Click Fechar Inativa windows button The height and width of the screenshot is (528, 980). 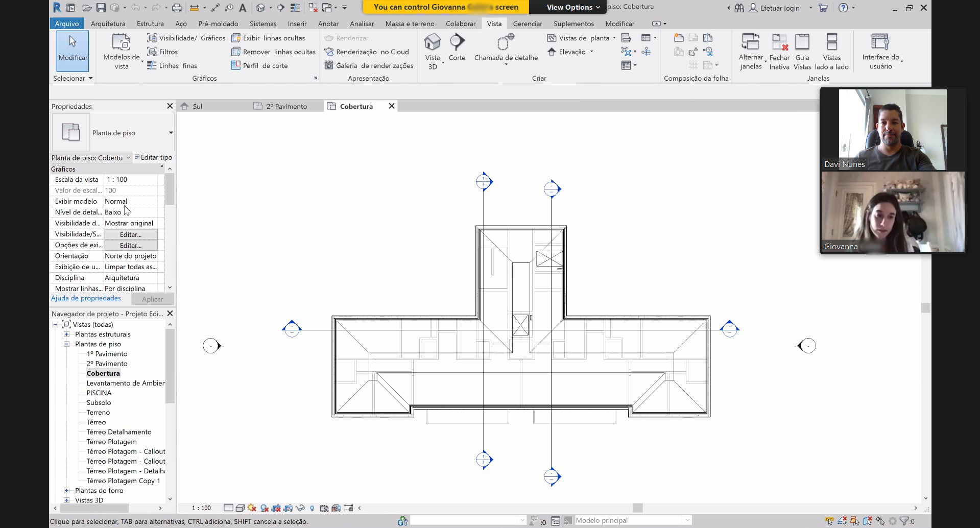click(779, 51)
